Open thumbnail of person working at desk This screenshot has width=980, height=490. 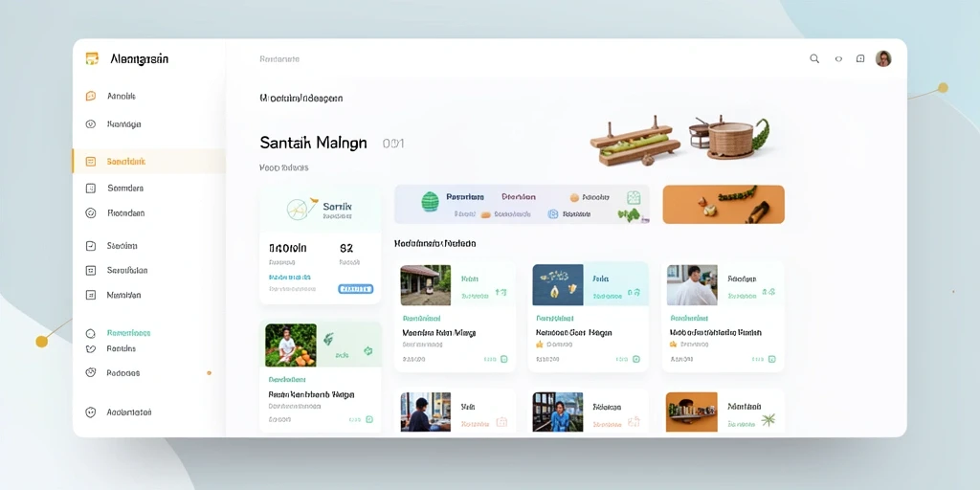[426, 412]
